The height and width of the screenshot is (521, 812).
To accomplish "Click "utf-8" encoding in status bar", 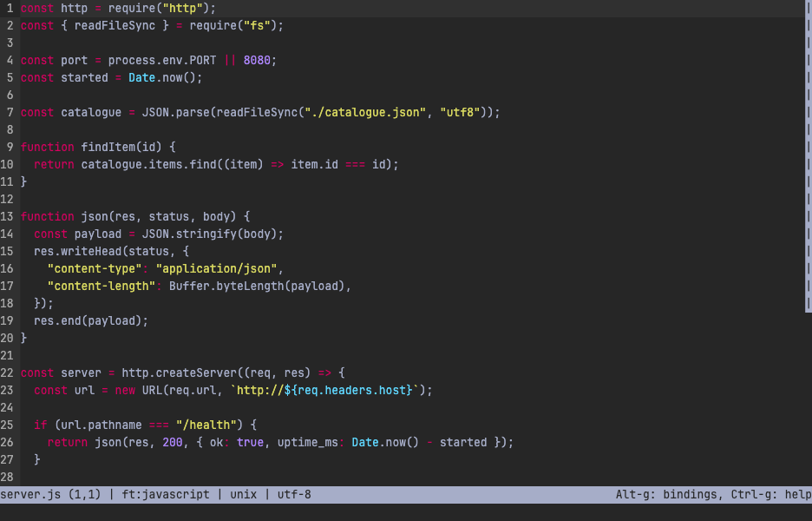I will pos(294,495).
